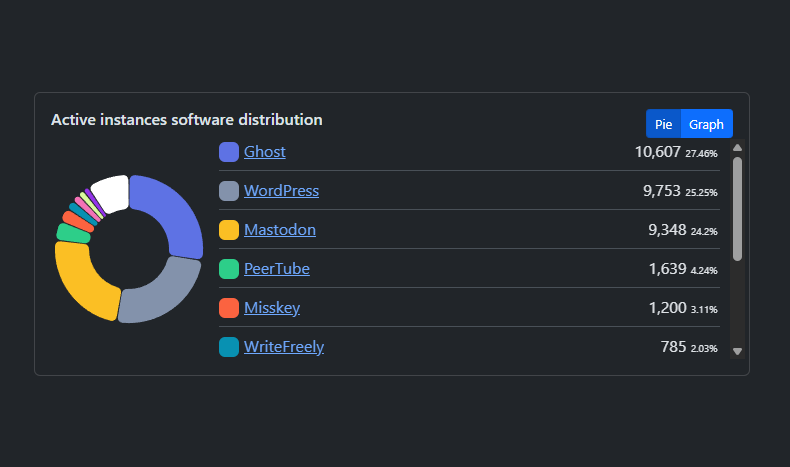The width and height of the screenshot is (790, 467).
Task: Open the Ghost software link
Action: pos(264,152)
